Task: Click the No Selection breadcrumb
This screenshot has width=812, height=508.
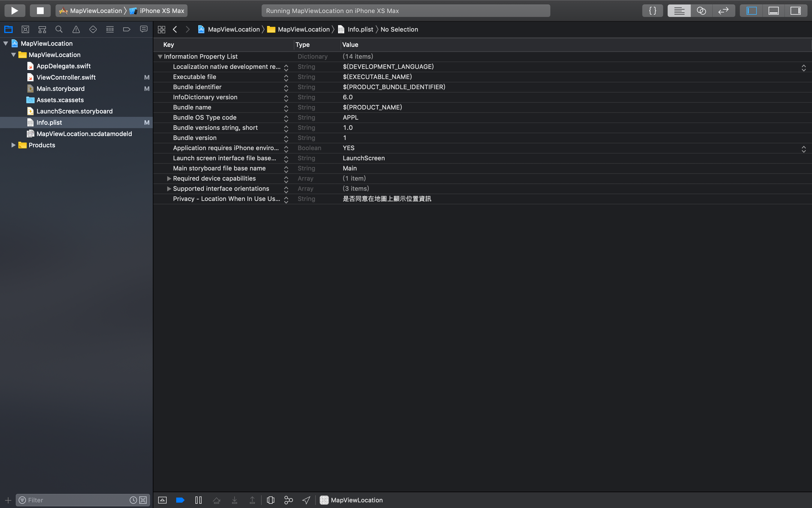Action: 399,30
